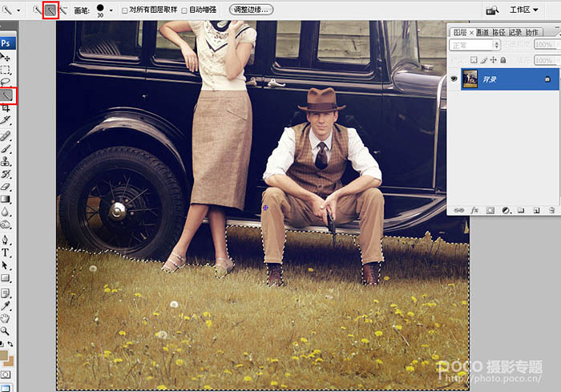Choose the Lasso tool
Image resolution: width=561 pixels, height=392 pixels.
point(6,82)
